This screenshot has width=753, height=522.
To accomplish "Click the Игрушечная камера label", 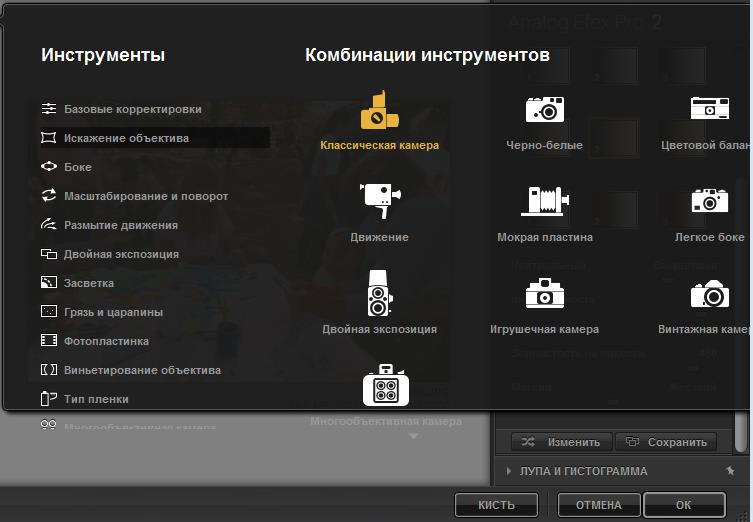I will click(x=545, y=329).
